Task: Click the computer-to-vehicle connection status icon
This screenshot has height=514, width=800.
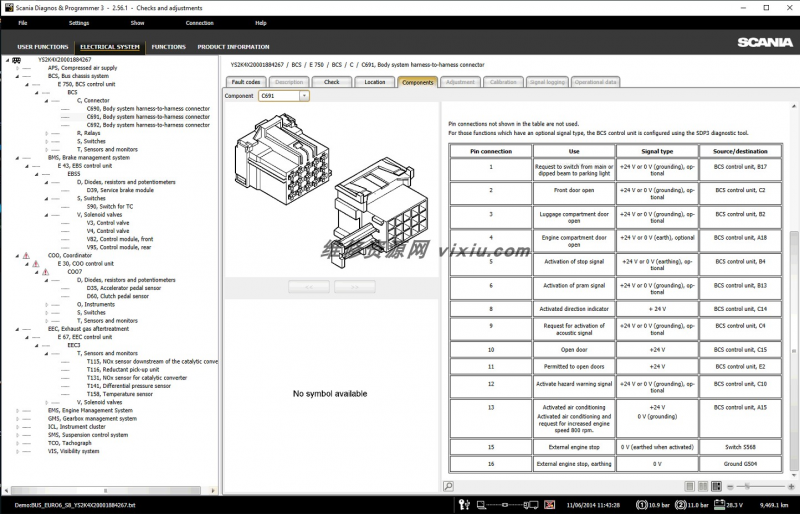Action: point(507,505)
